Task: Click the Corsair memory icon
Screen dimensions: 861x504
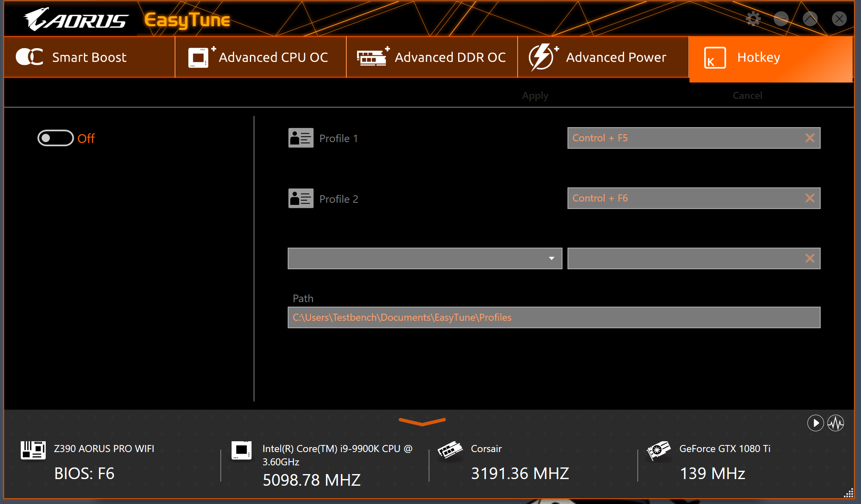Action: pos(450,450)
